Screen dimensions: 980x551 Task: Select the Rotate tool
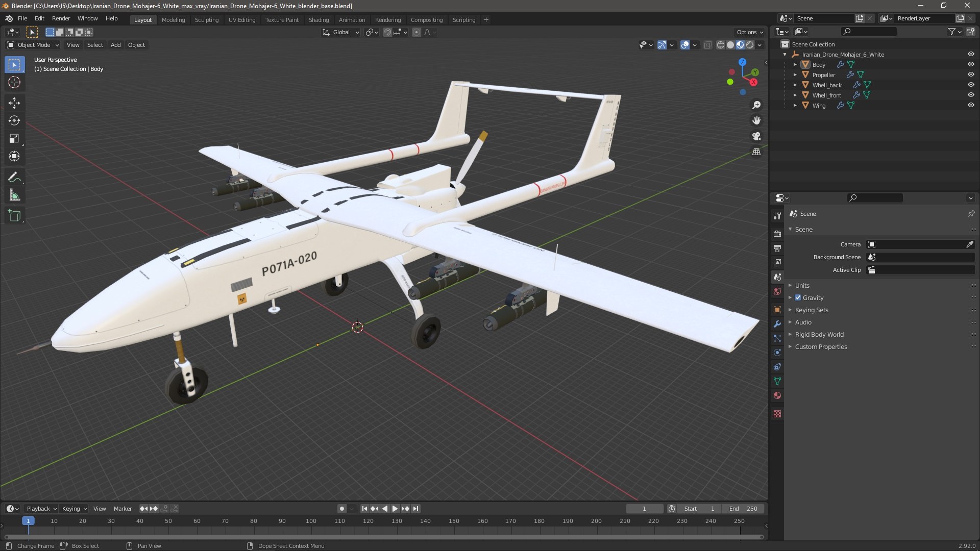[x=14, y=121]
